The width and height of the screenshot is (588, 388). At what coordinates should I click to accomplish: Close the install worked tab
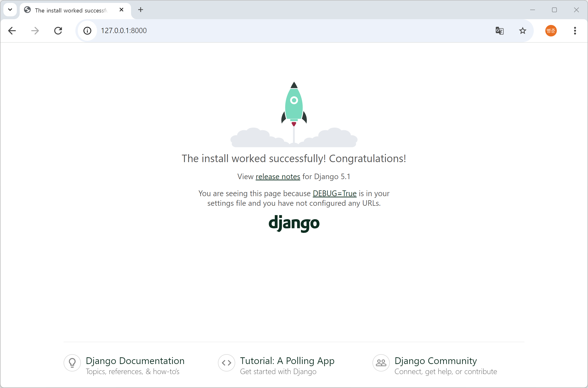(121, 10)
